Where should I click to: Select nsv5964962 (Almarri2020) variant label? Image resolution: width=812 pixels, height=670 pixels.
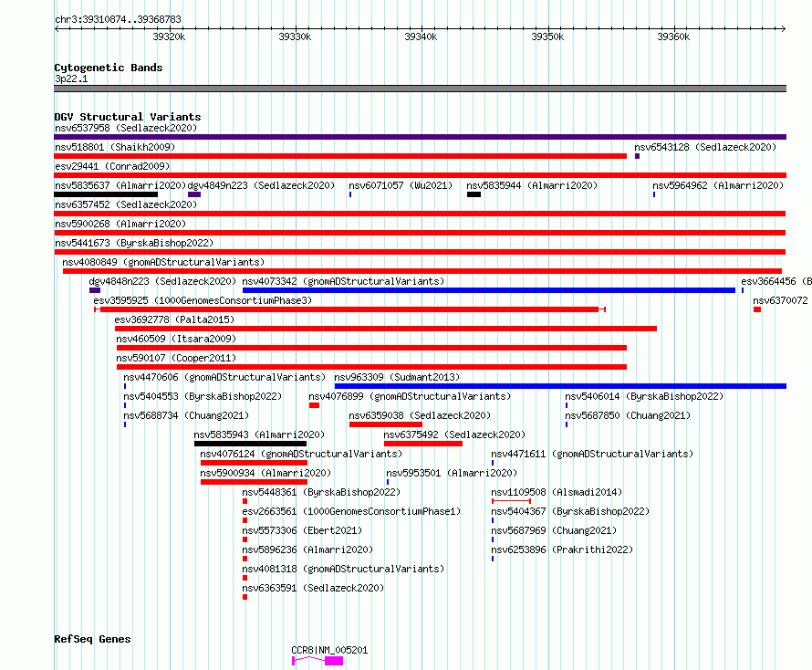[x=718, y=185]
